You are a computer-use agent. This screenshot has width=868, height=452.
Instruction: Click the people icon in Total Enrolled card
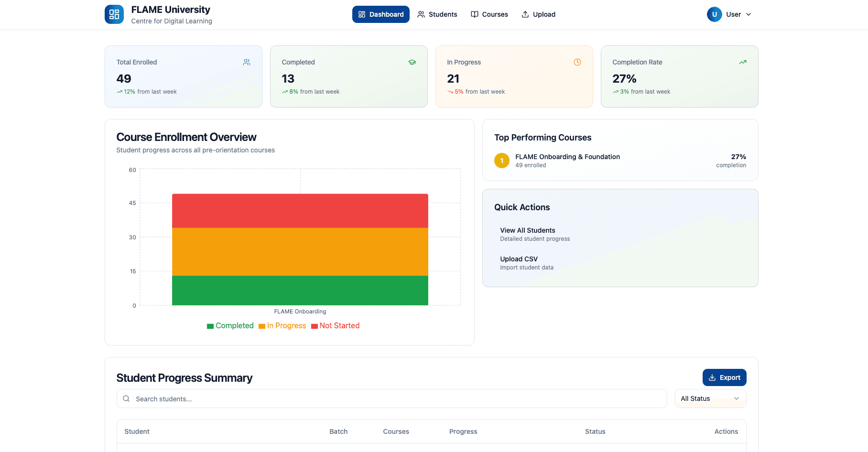247,62
